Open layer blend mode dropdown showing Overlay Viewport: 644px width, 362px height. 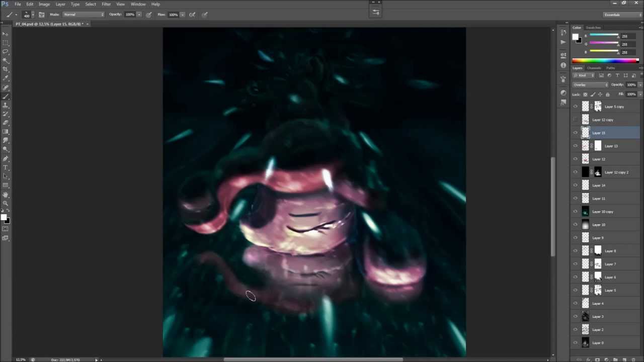(591, 85)
